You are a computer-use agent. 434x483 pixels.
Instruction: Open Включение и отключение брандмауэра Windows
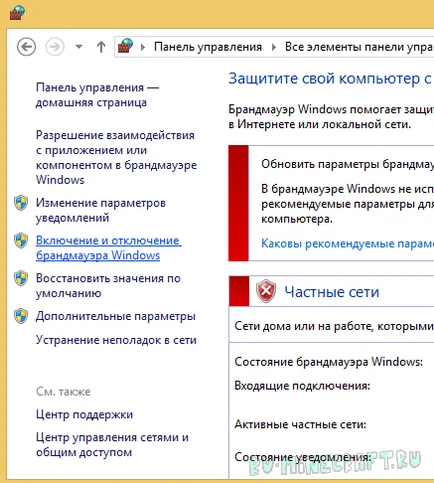click(109, 248)
